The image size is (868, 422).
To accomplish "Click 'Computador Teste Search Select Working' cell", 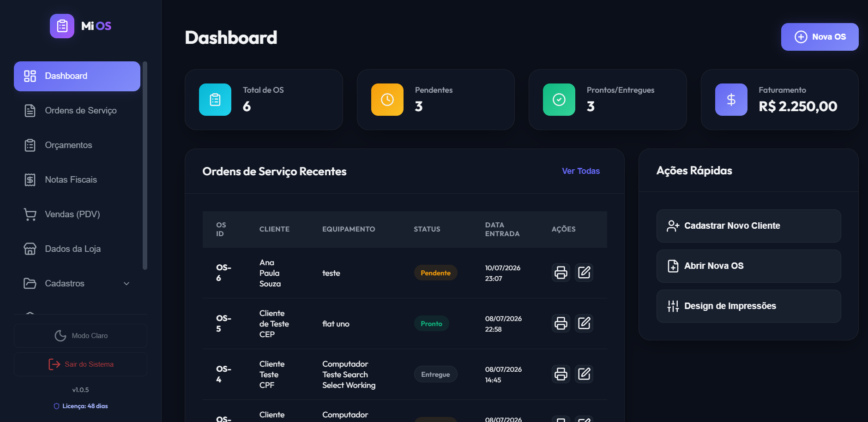I will click(x=349, y=374).
